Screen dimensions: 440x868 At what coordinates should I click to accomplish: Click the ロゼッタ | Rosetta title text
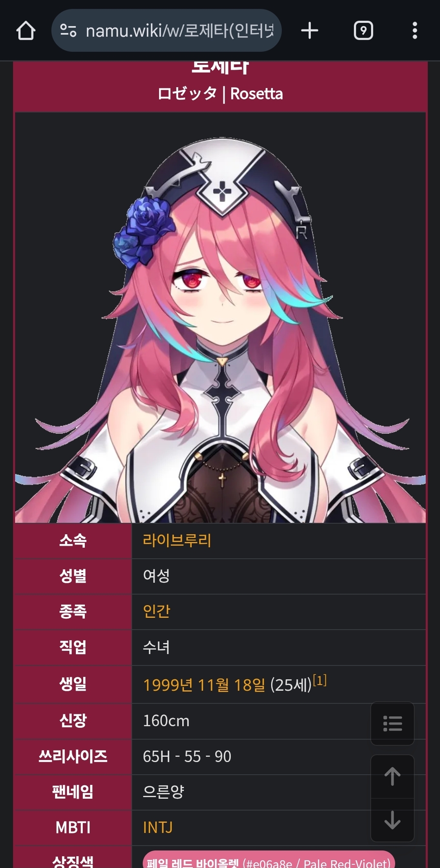pos(220,94)
